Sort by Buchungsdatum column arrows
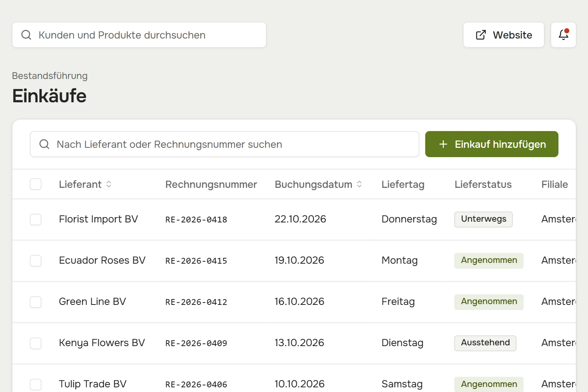Viewport: 588px width, 392px height. coord(359,184)
